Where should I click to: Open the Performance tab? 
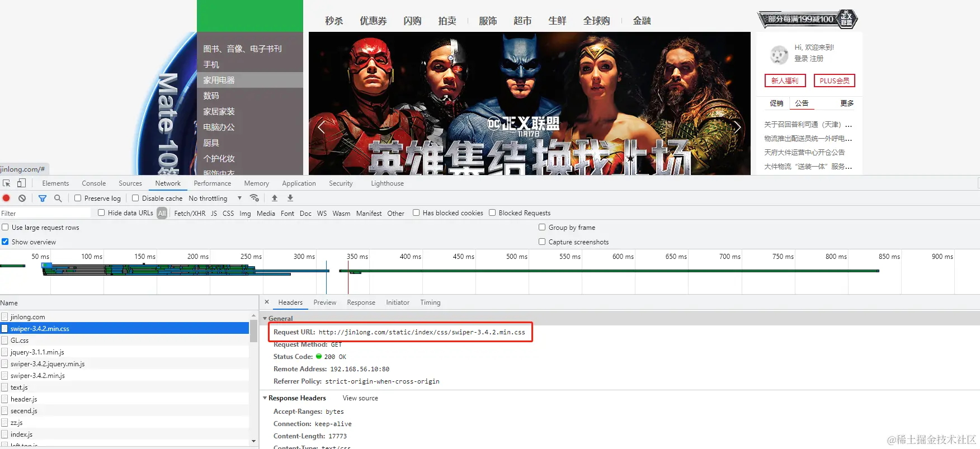coord(212,183)
